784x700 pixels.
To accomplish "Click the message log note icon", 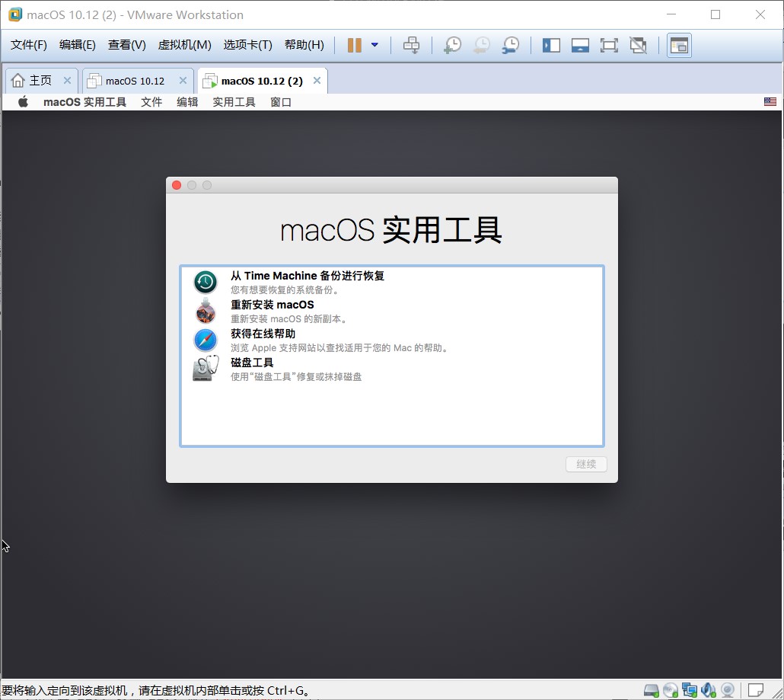I will 756,690.
